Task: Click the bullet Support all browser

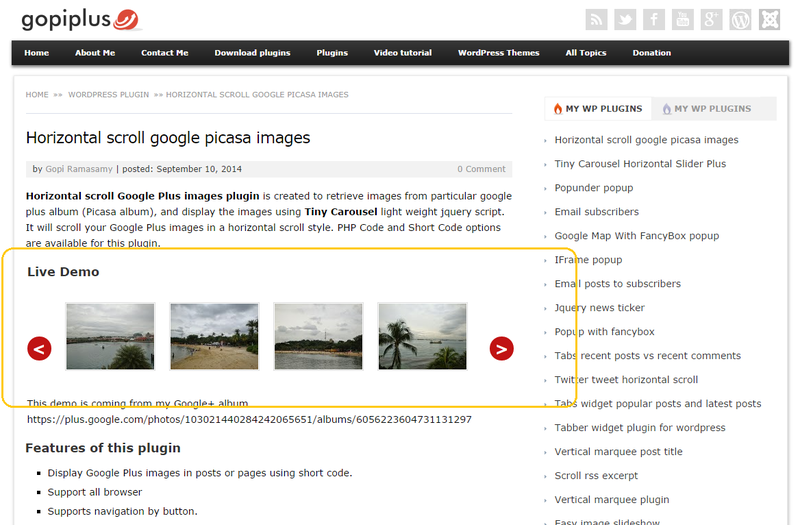Action: point(95,492)
